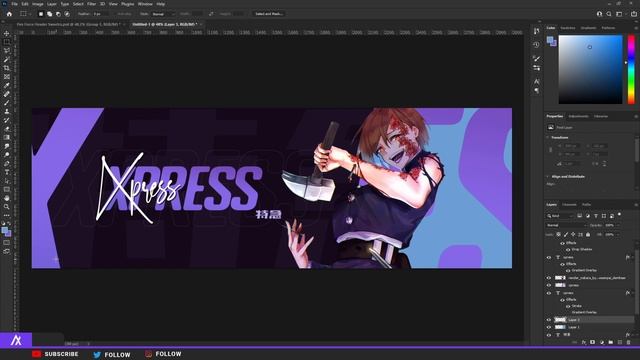
Task: Click the add layer mask icon
Action: click(x=593, y=342)
